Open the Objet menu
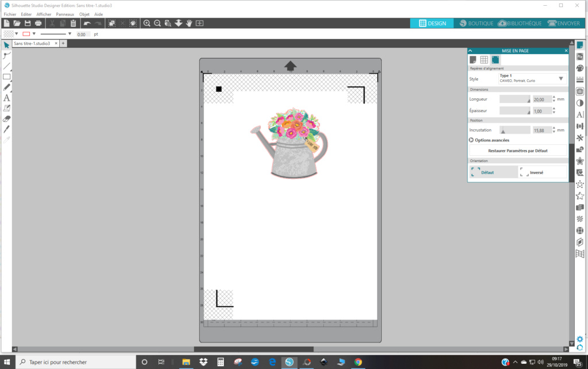The width and height of the screenshot is (588, 369). coord(84,14)
